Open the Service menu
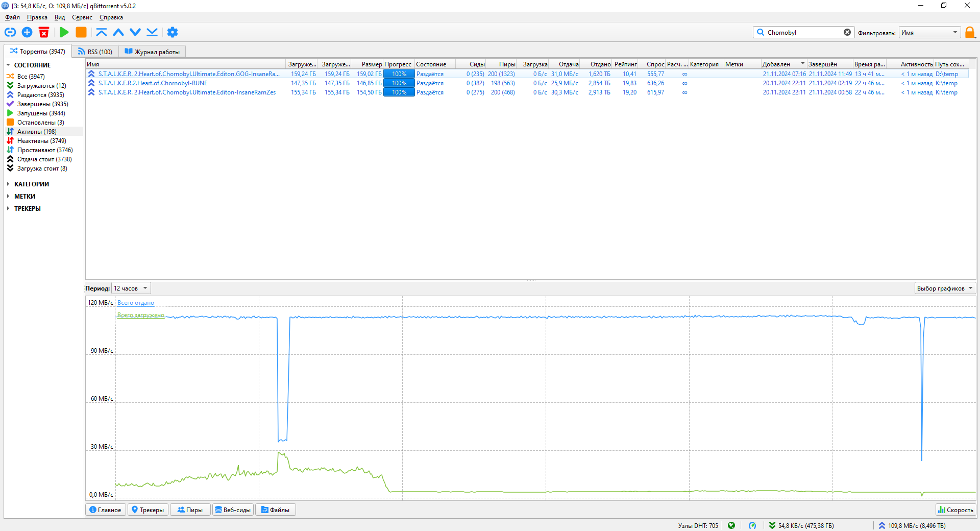Viewport: 980px width, 531px height. [x=82, y=17]
